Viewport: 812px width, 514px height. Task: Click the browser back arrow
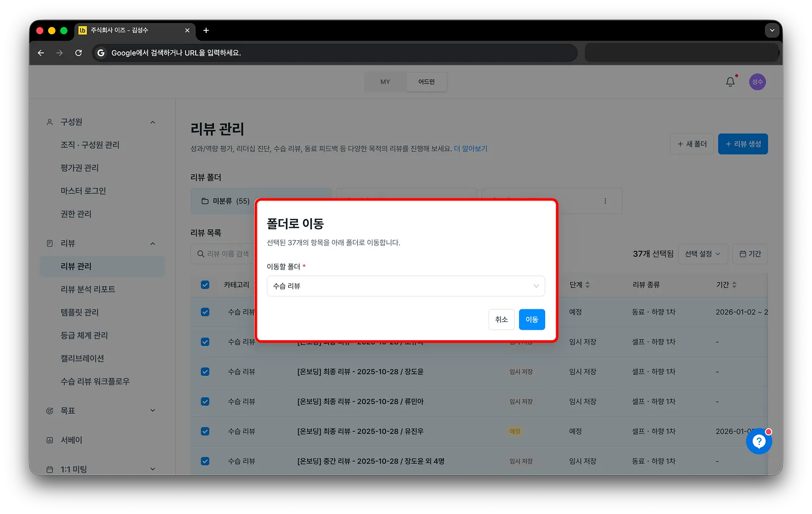click(x=41, y=53)
